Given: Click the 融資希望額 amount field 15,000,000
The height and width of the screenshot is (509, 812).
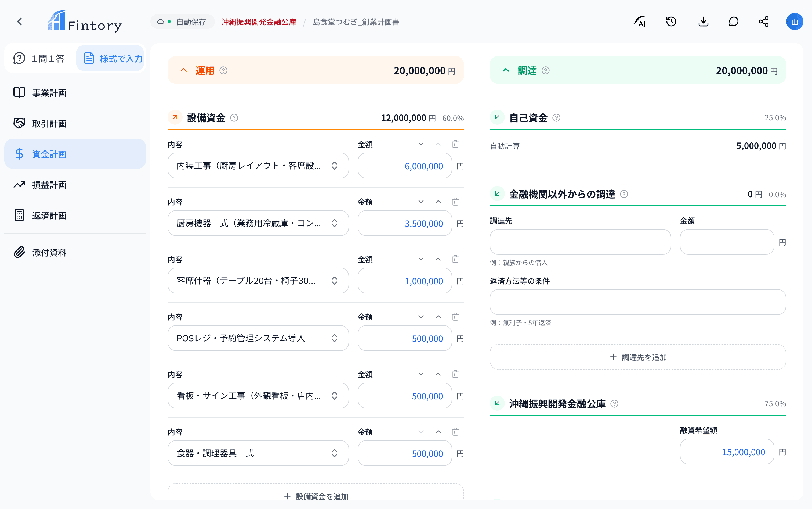Looking at the screenshot, I should click(x=727, y=452).
